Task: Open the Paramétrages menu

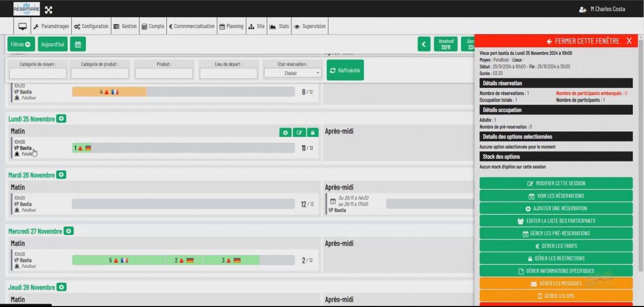Action: tap(51, 26)
